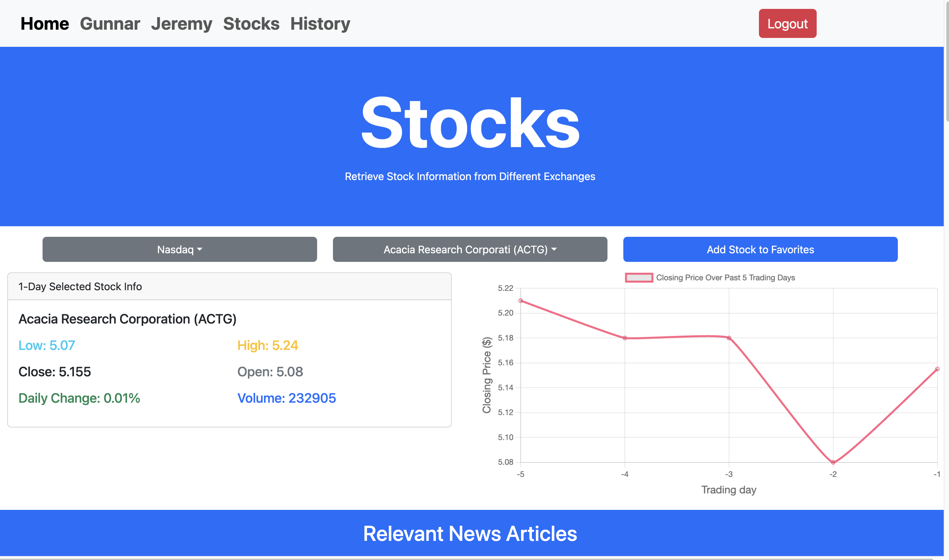Viewport: 949px width, 560px height.
Task: Open History page from navbar
Action: [320, 24]
